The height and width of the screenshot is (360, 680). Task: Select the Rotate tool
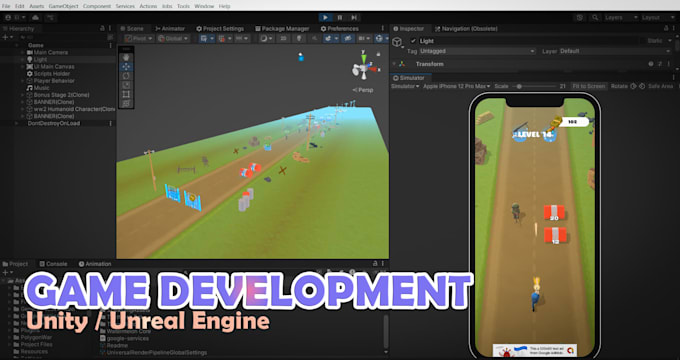point(126,75)
